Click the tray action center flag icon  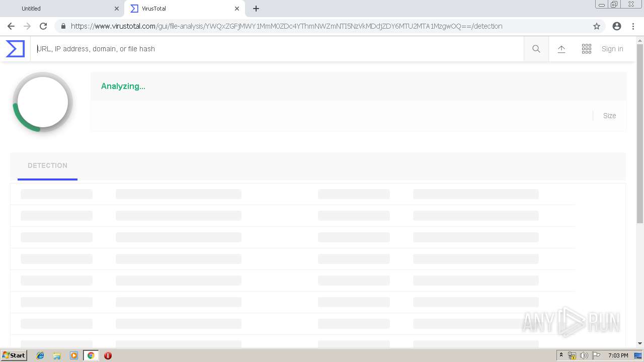[596, 355]
